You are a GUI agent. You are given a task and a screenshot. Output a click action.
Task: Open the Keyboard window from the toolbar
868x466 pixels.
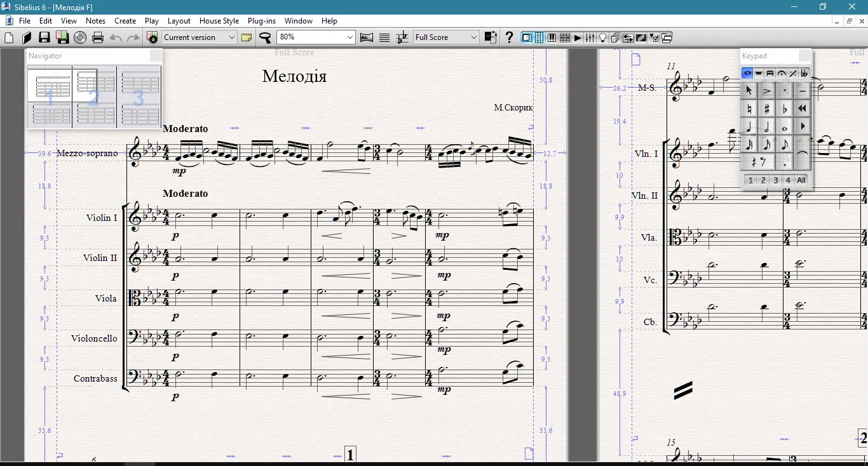552,37
